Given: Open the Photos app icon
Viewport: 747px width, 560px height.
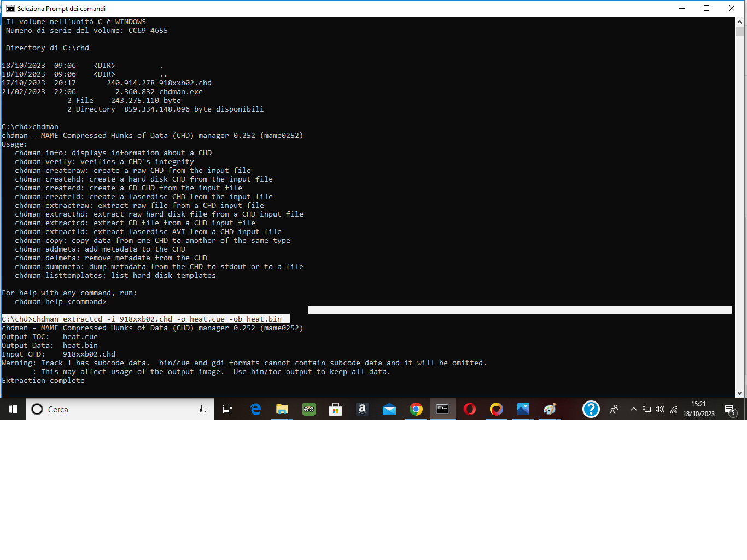Looking at the screenshot, I should point(523,409).
